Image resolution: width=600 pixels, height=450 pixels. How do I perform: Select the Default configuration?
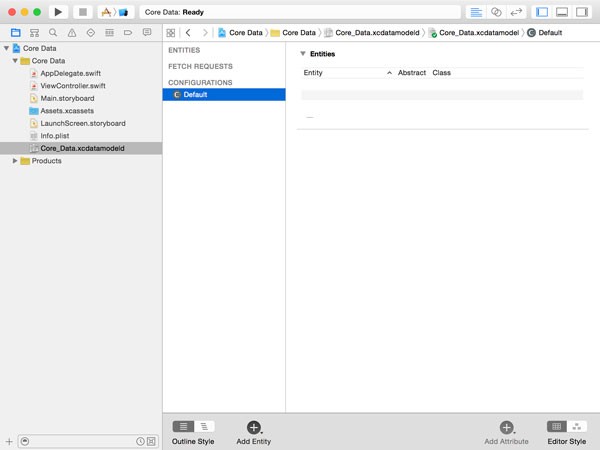[224, 95]
